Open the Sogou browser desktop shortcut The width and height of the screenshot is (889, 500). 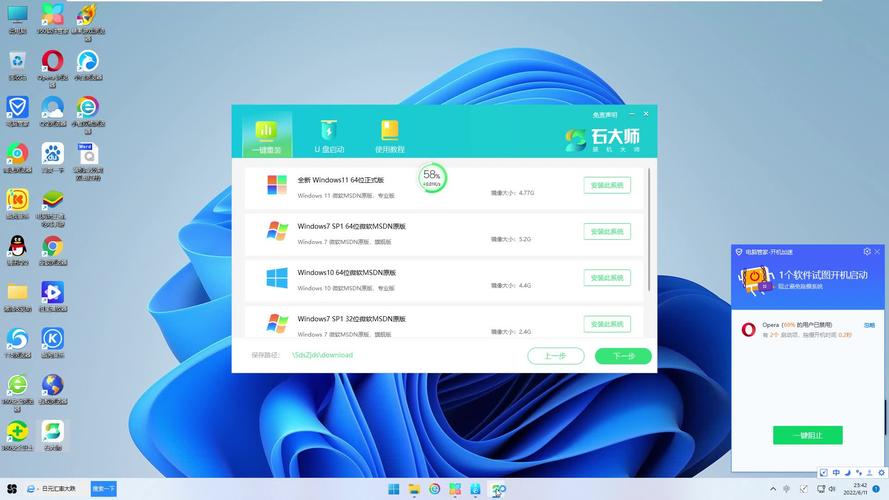18,342
